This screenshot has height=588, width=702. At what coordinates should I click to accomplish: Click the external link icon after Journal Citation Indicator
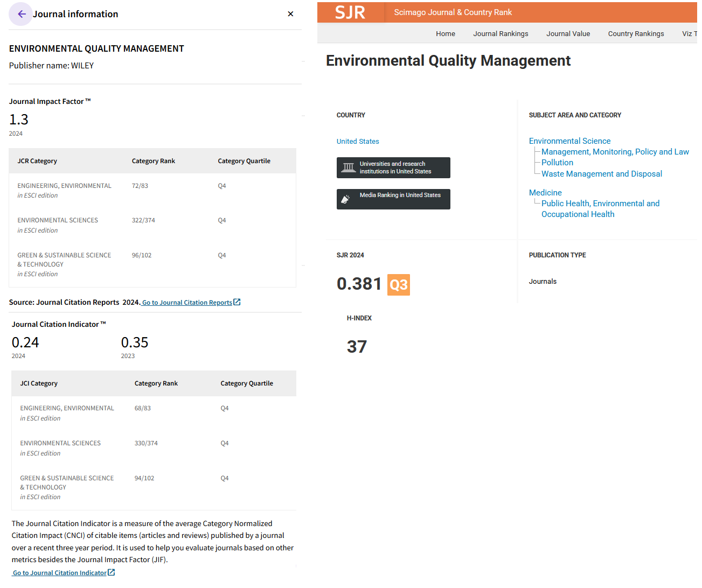coord(112,572)
